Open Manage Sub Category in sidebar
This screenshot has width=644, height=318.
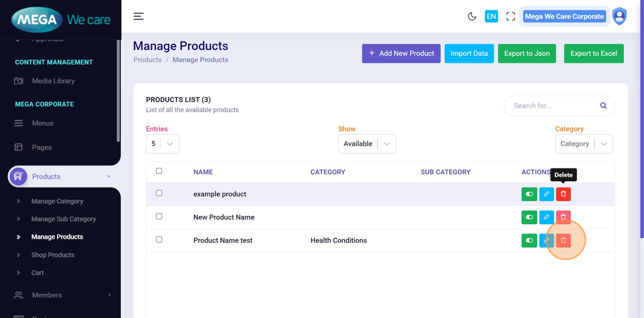point(63,219)
